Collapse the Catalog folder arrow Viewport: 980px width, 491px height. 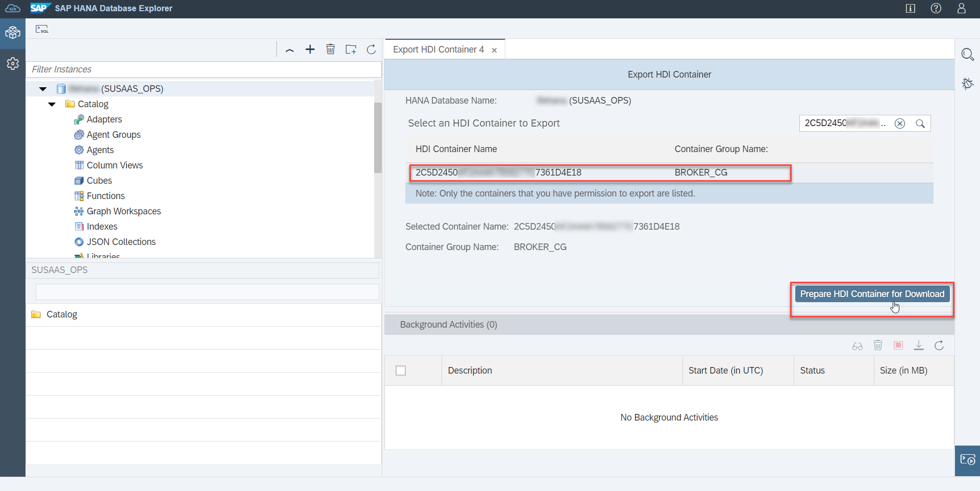coord(52,104)
